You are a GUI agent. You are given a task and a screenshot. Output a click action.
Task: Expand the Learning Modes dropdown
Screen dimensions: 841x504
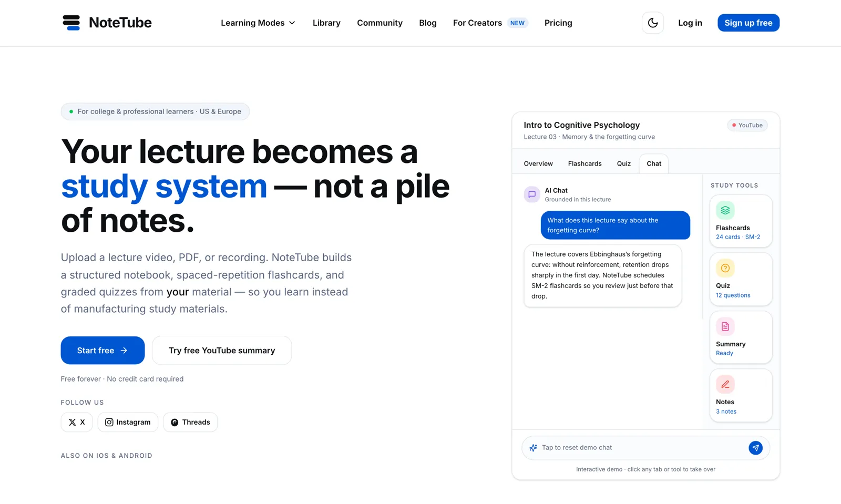[258, 23]
